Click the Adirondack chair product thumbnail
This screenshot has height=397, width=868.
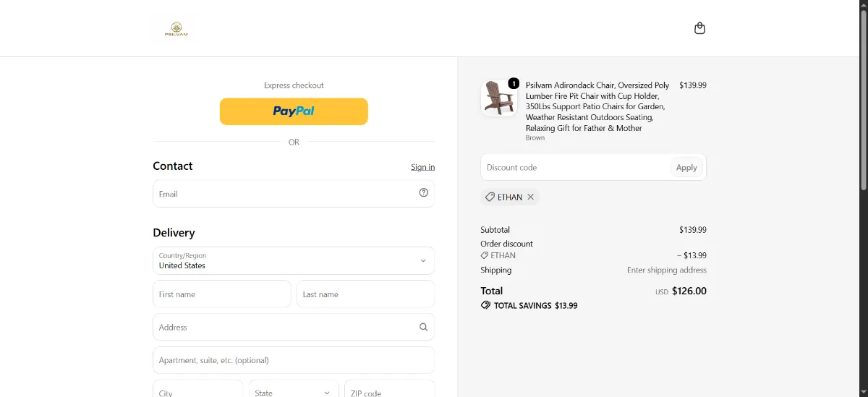coord(499,98)
